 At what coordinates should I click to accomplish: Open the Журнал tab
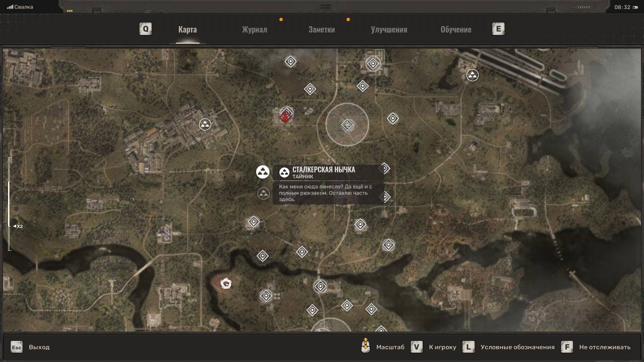coord(255,30)
